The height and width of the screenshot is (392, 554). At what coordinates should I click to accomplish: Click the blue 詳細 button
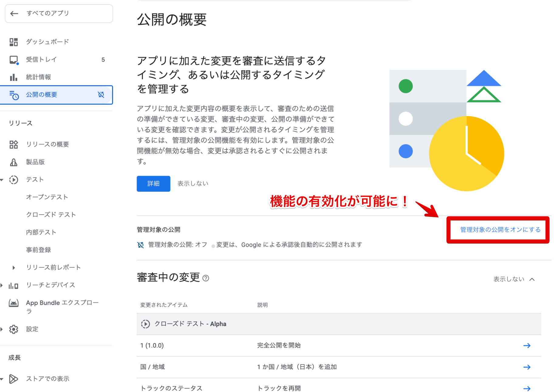click(153, 184)
